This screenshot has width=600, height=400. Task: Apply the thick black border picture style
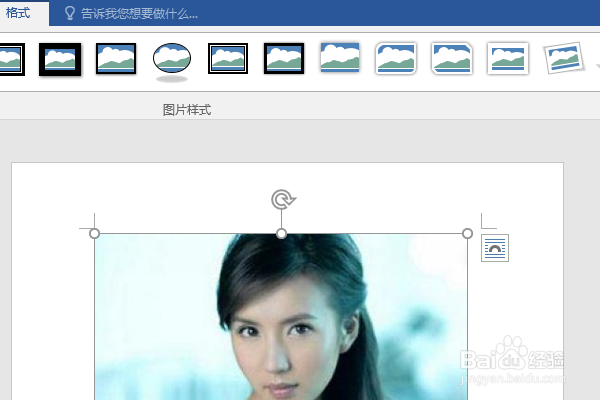284,59
